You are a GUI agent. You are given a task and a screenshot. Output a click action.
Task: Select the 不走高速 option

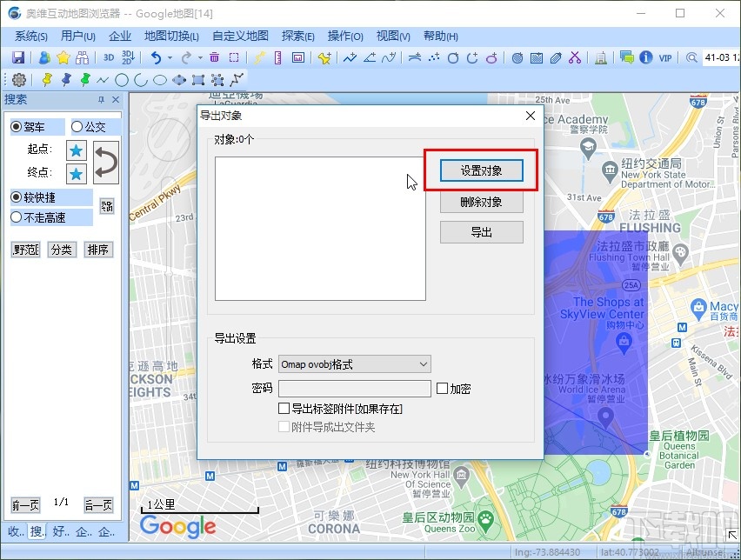17,217
